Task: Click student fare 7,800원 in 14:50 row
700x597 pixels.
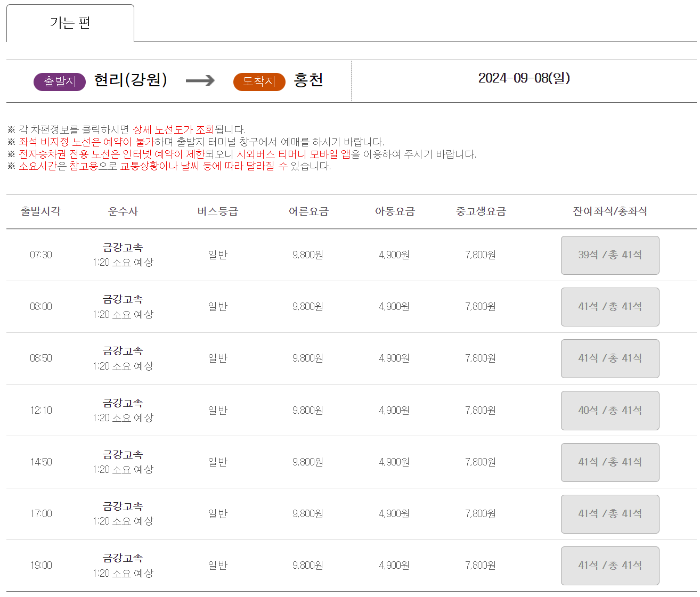Action: (x=481, y=462)
